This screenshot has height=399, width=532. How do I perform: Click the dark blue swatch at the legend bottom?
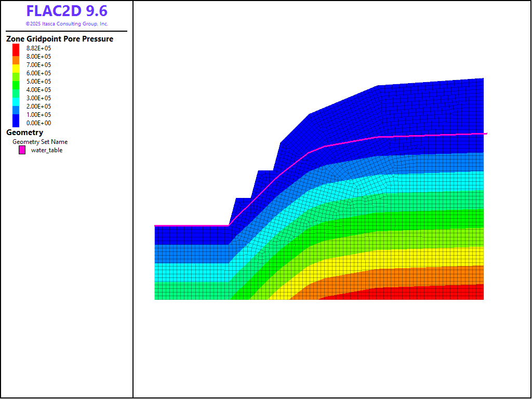coord(16,122)
